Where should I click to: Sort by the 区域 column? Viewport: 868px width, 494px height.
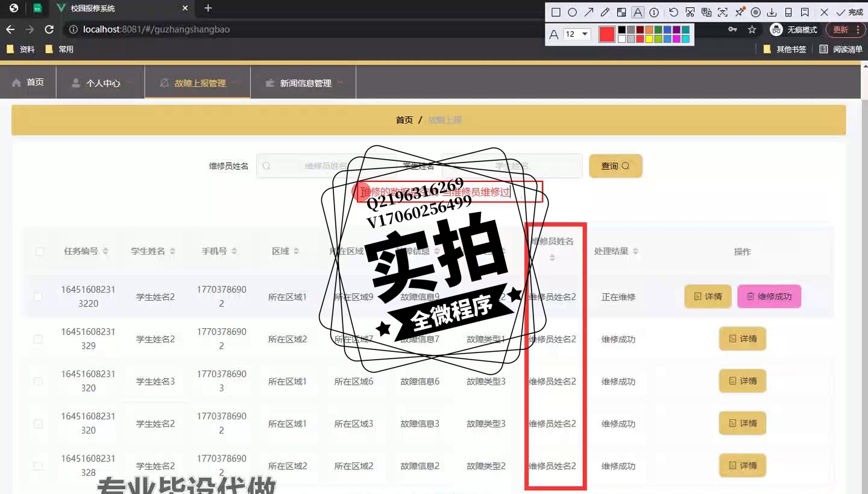click(x=296, y=251)
